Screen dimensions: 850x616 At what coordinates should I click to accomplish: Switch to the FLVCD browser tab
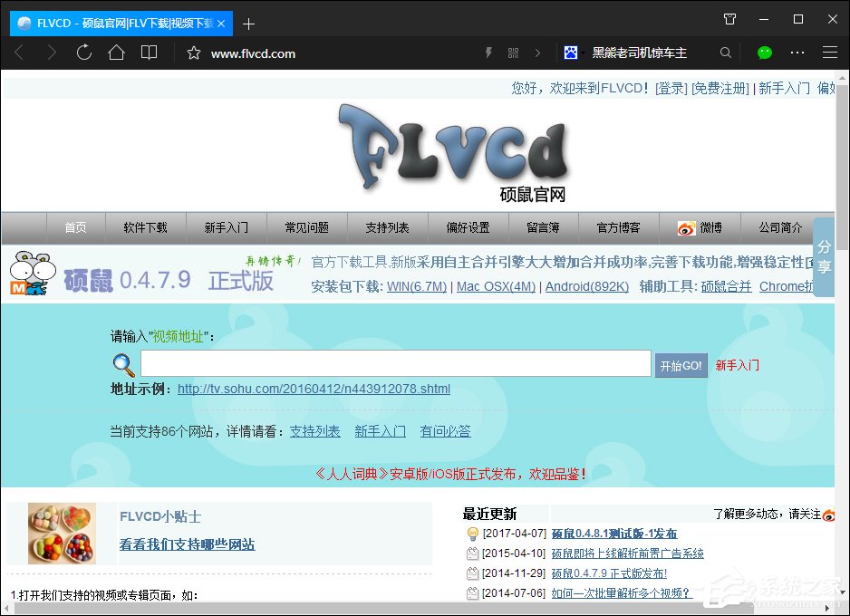118,23
